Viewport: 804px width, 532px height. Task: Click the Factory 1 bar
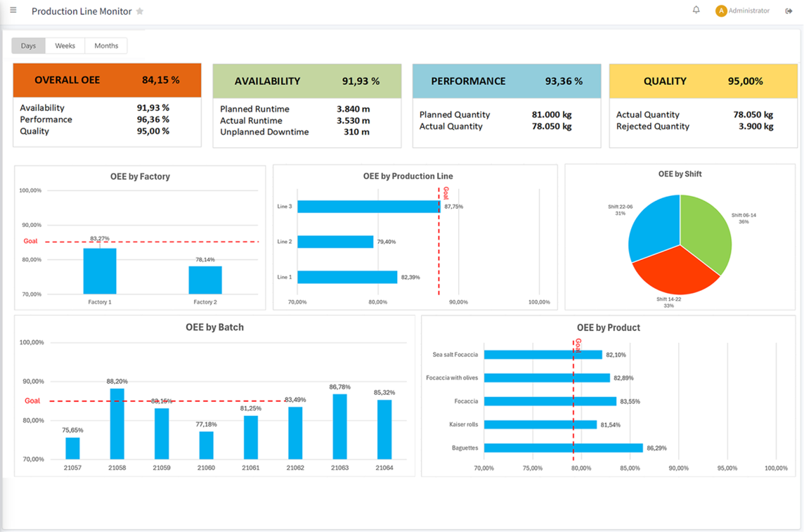point(100,271)
